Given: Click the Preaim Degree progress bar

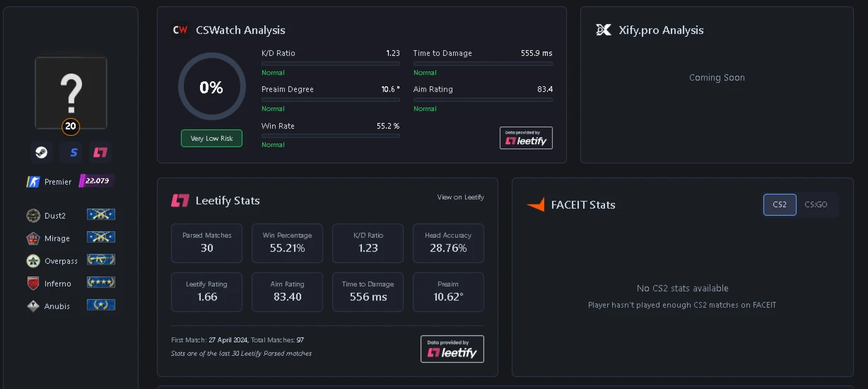Looking at the screenshot, I should (331, 100).
